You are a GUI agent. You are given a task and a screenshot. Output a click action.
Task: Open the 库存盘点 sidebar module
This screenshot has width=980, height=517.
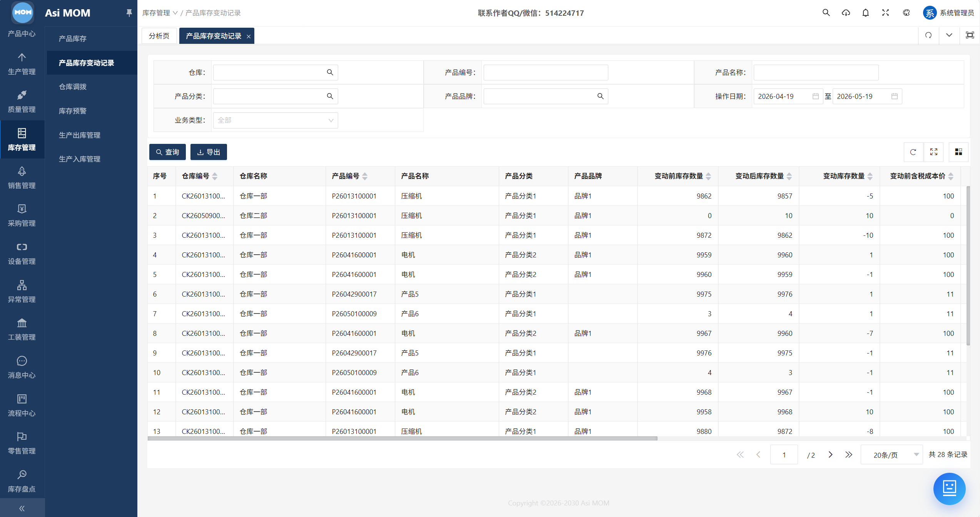point(22,481)
